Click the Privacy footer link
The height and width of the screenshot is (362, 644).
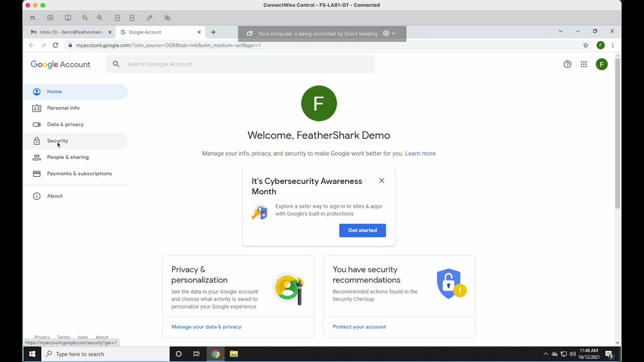42,337
